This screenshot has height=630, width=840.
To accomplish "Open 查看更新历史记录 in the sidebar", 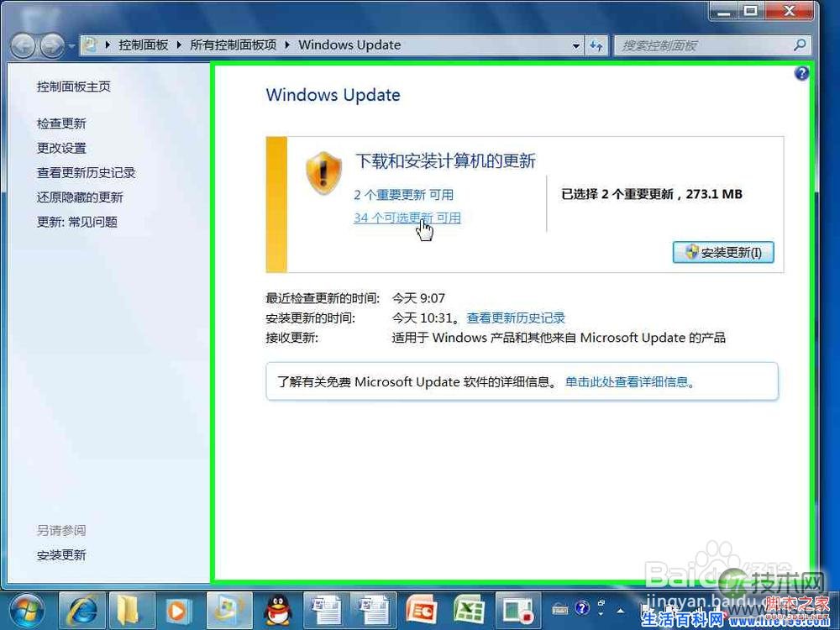I will (x=87, y=172).
